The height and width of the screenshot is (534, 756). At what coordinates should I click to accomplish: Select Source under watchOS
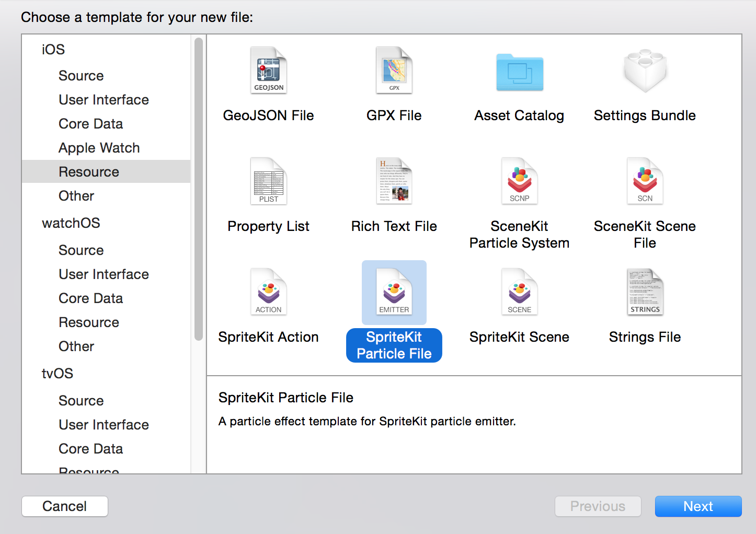tap(81, 250)
